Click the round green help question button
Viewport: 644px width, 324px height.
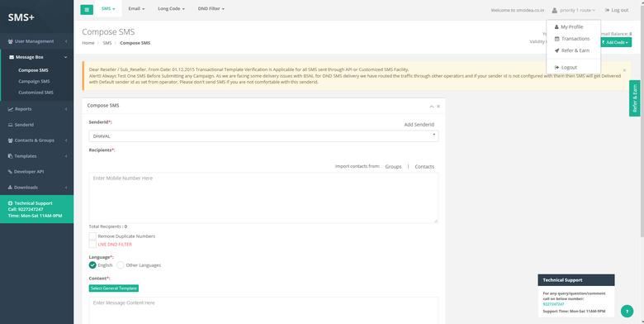click(x=627, y=312)
